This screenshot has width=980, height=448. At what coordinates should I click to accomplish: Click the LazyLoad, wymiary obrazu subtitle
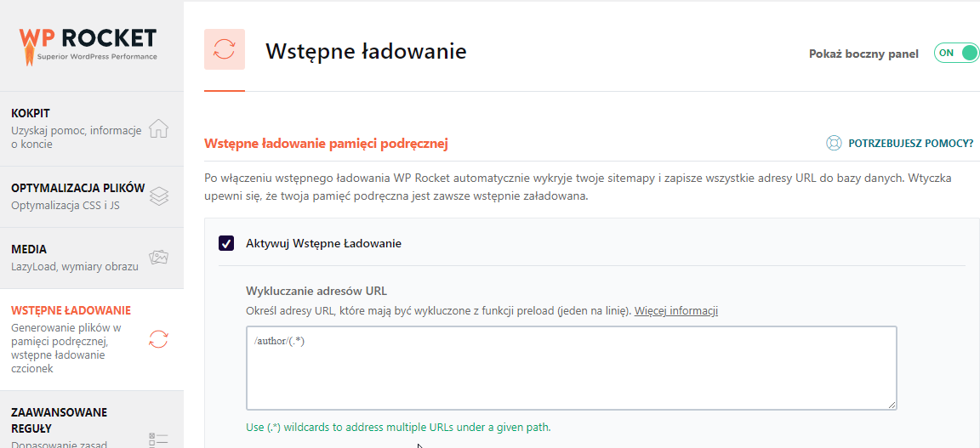[74, 266]
